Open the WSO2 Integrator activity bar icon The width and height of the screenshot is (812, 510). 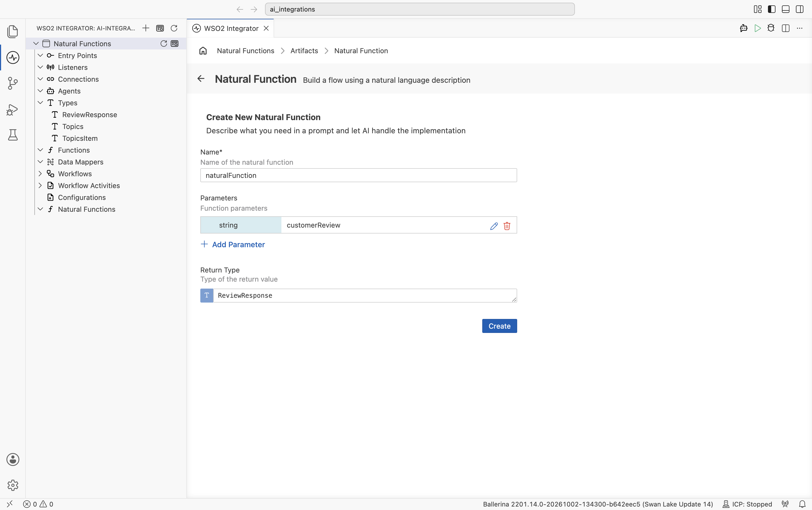pyautogui.click(x=13, y=57)
